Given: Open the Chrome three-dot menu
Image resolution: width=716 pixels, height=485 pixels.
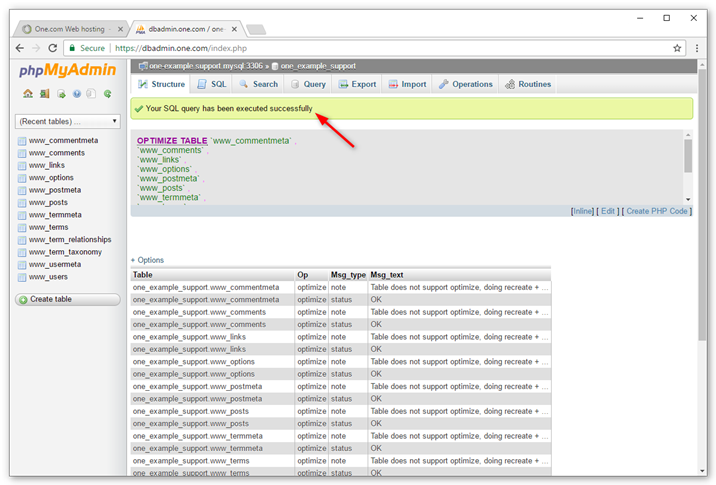Looking at the screenshot, I should click(697, 48).
